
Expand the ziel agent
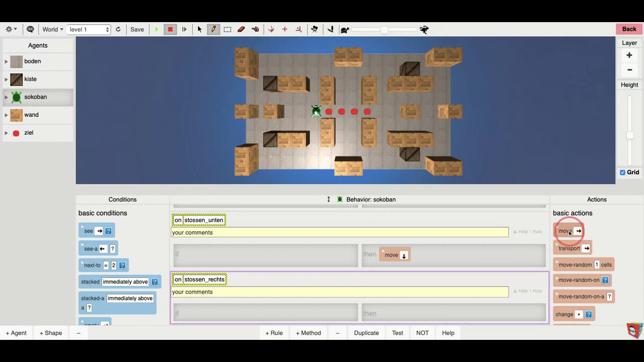6,133
